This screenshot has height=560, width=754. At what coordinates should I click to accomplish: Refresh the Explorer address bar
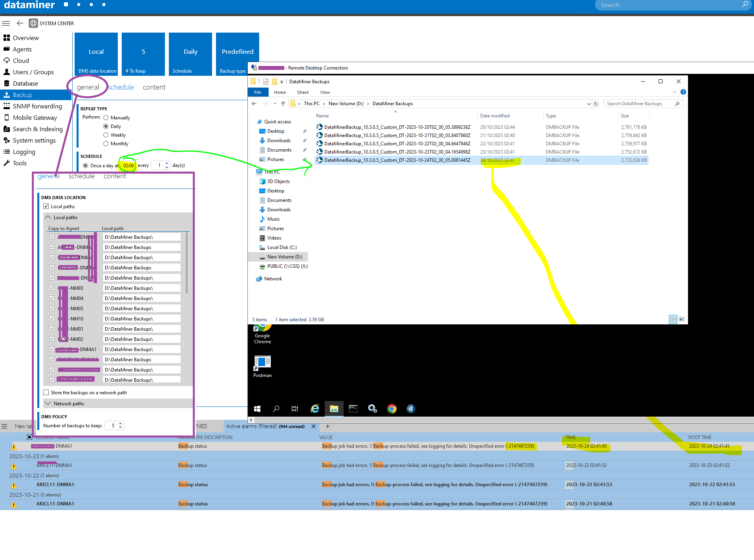click(596, 104)
